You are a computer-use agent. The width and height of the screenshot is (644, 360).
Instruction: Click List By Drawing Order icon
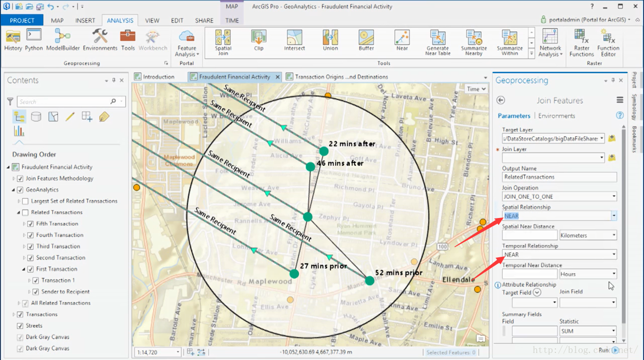click(x=20, y=117)
